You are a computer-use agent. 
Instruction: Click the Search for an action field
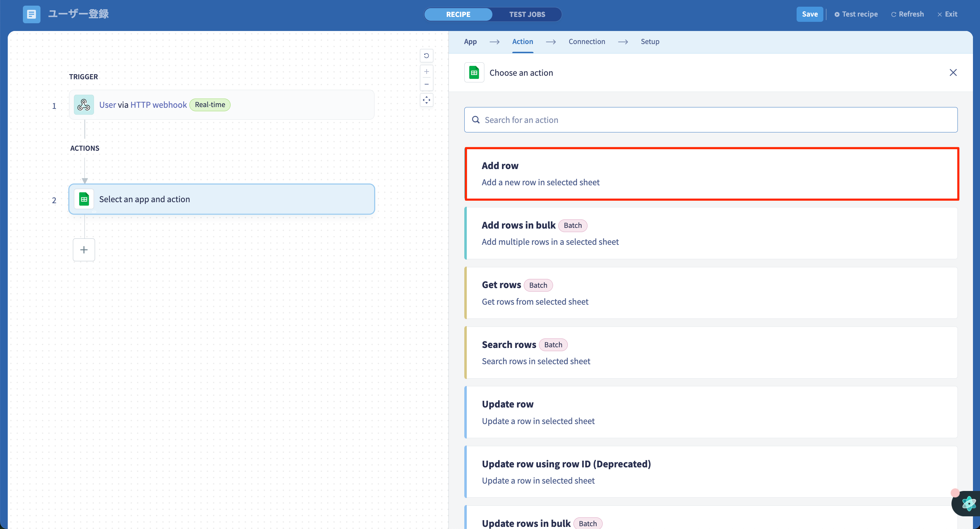click(x=711, y=120)
